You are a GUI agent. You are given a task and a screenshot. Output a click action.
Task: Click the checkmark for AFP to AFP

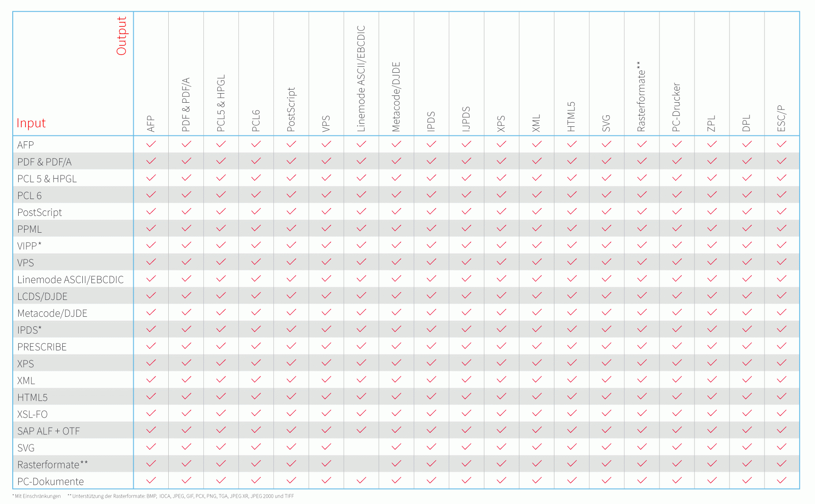pos(151,144)
